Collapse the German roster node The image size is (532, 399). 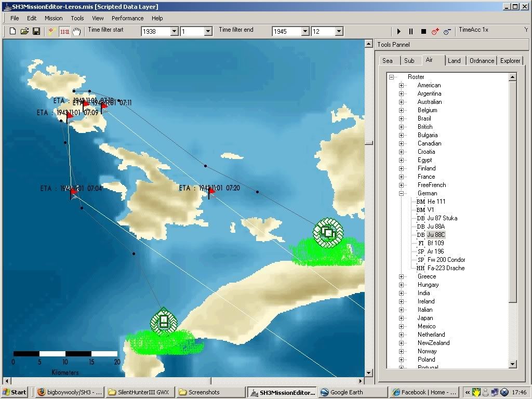[402, 193]
